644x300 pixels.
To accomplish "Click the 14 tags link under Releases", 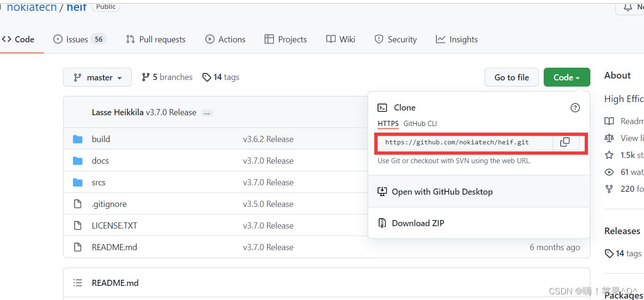I will tap(624, 253).
